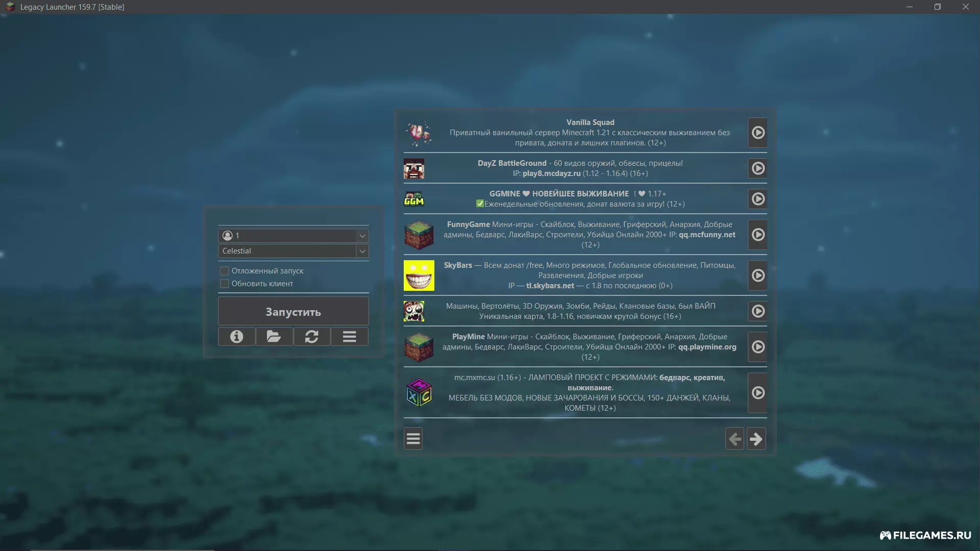Image resolution: width=980 pixels, height=551 pixels.
Task: Go to previous server page arrow
Action: click(735, 439)
